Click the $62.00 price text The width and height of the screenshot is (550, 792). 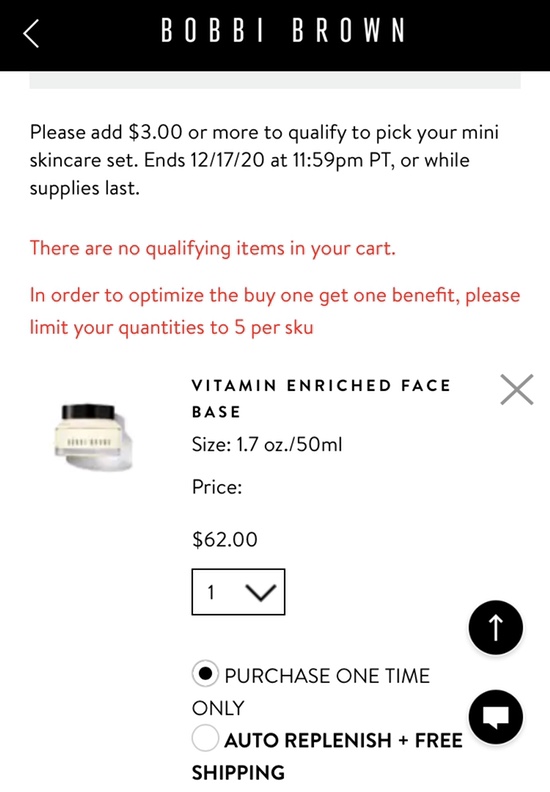tap(225, 539)
